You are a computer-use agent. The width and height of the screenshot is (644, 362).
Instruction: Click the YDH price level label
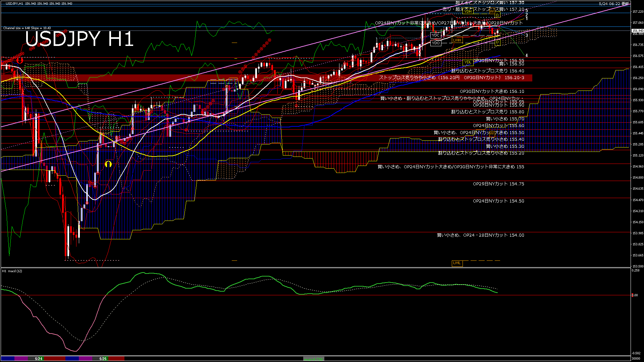[x=468, y=11]
